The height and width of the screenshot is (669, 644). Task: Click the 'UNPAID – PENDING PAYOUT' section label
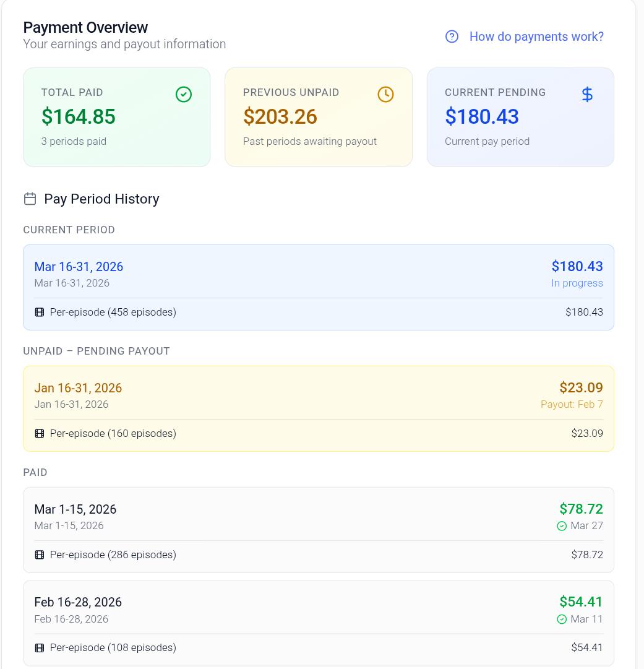pos(97,351)
